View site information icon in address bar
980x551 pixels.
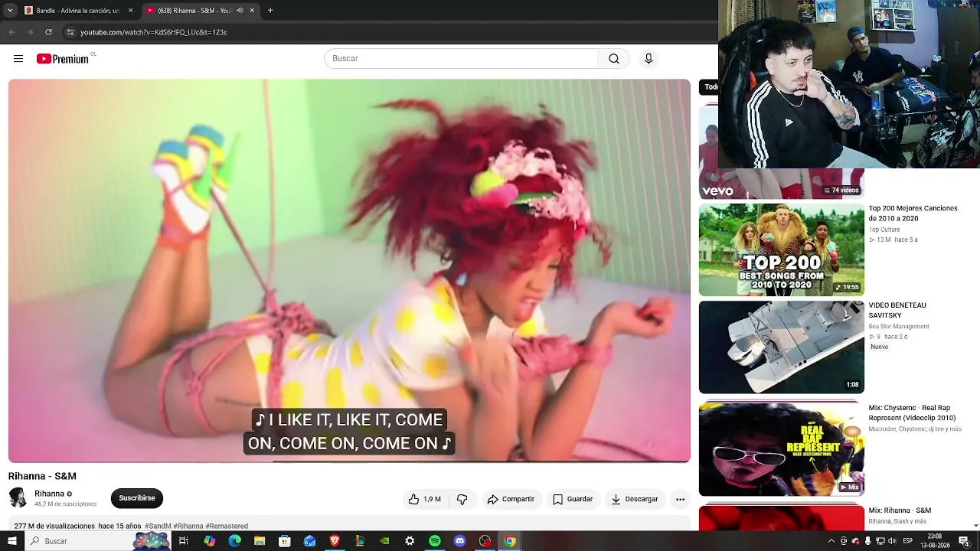70,32
